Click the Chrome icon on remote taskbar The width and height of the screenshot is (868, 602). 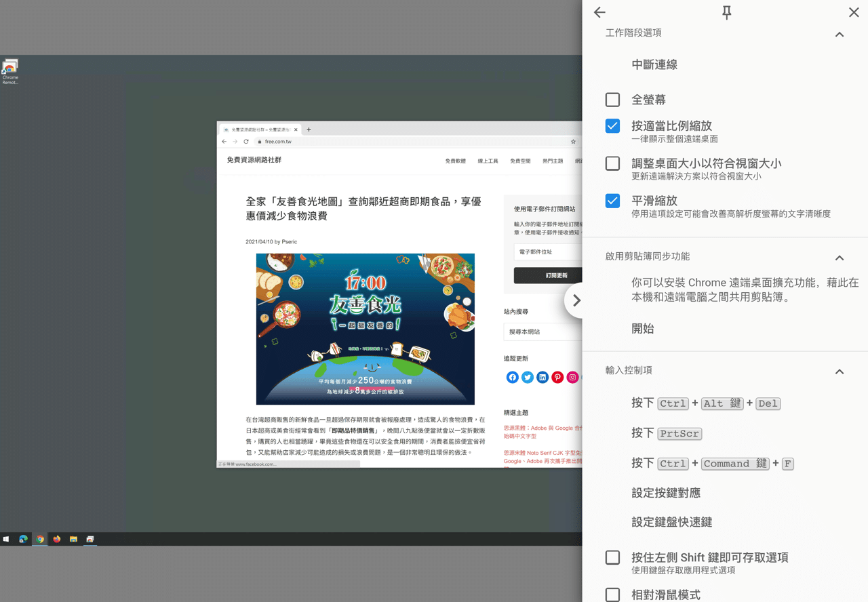[40, 539]
